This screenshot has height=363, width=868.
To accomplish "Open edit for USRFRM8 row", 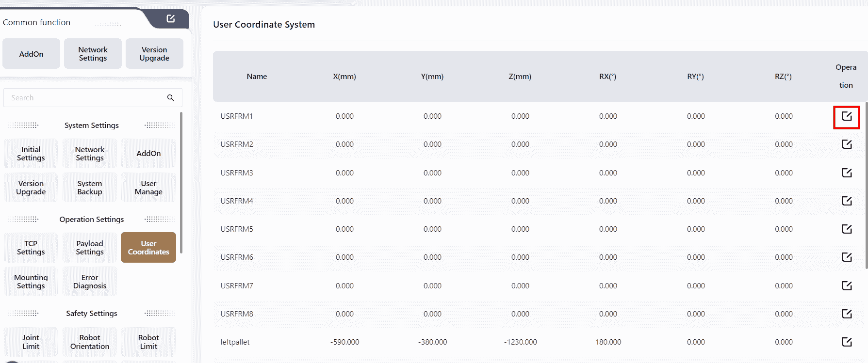I will pos(846,314).
